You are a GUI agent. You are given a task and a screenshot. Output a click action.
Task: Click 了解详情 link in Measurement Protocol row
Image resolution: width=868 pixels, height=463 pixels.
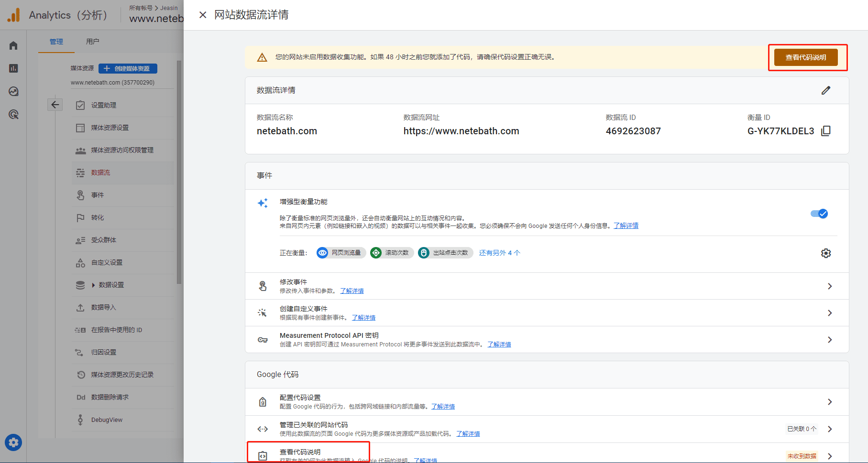tap(499, 345)
